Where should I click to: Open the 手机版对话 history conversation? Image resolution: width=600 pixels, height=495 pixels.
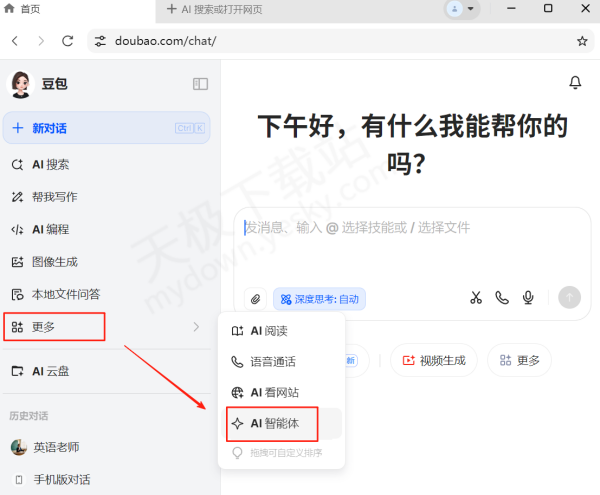(x=106, y=479)
